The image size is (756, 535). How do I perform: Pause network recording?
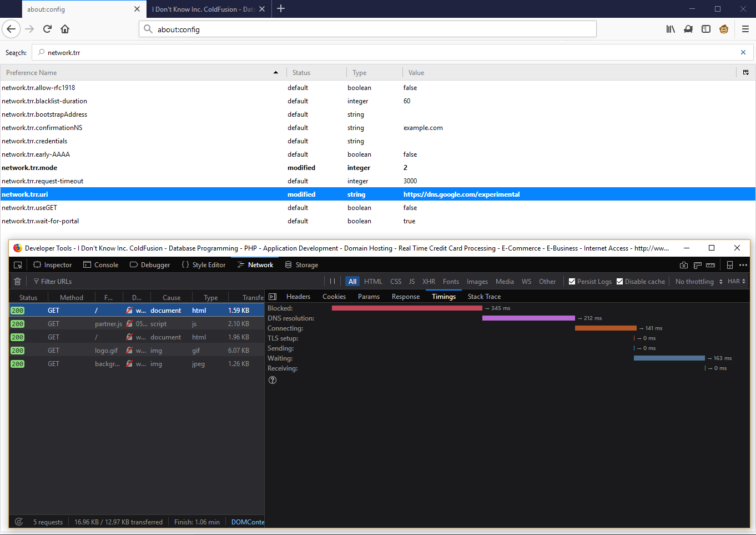coord(332,282)
